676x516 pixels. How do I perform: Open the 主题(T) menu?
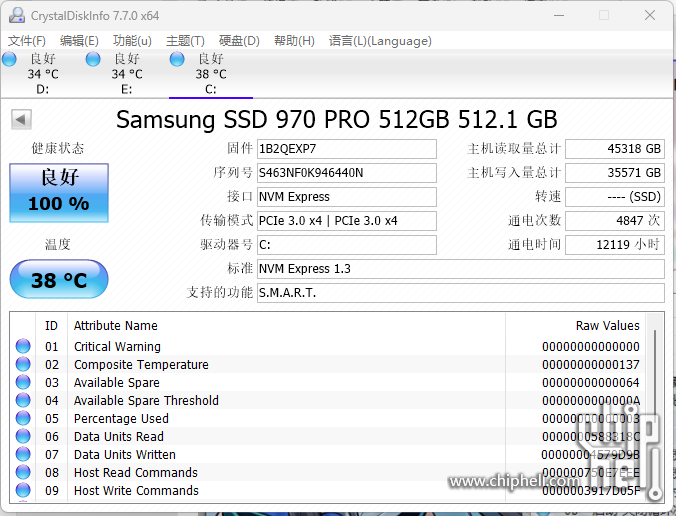(185, 41)
